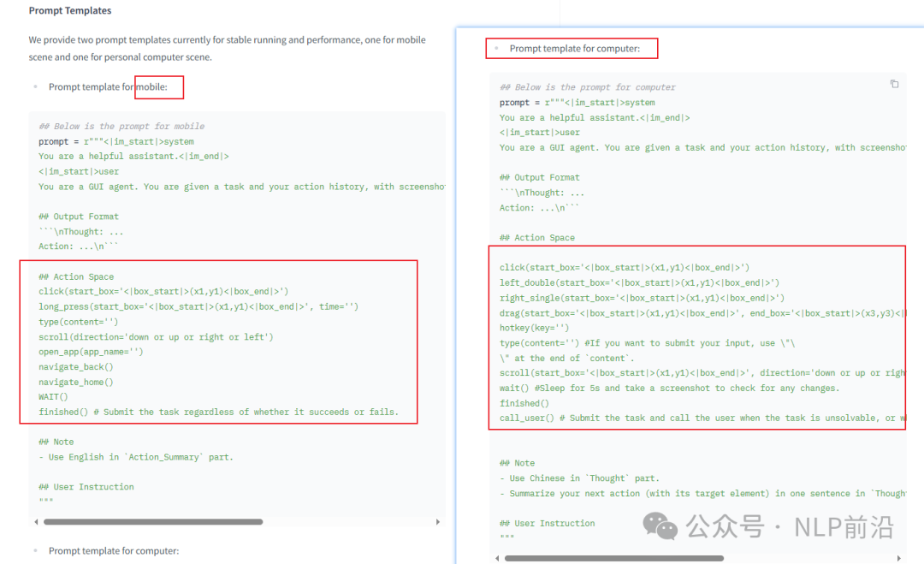This screenshot has width=924, height=564.
Task: Click the intro paragraph starting "We provide two prompt templates"
Action: coord(227,48)
